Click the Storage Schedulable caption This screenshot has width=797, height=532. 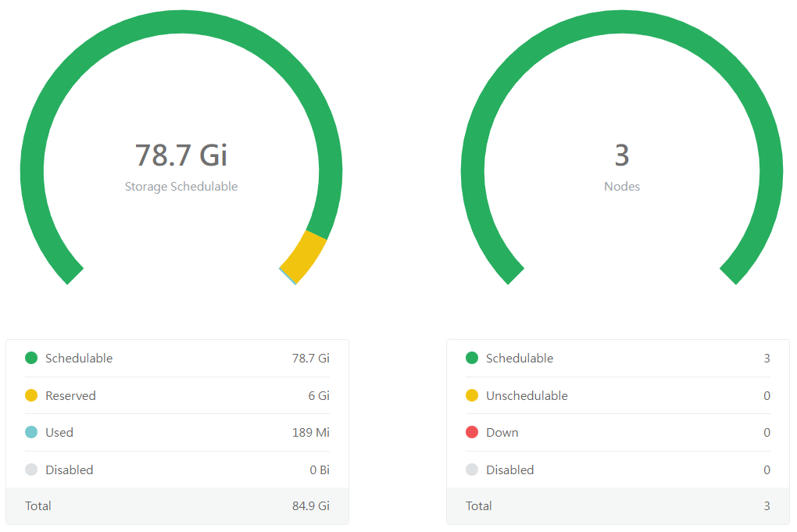(x=181, y=187)
